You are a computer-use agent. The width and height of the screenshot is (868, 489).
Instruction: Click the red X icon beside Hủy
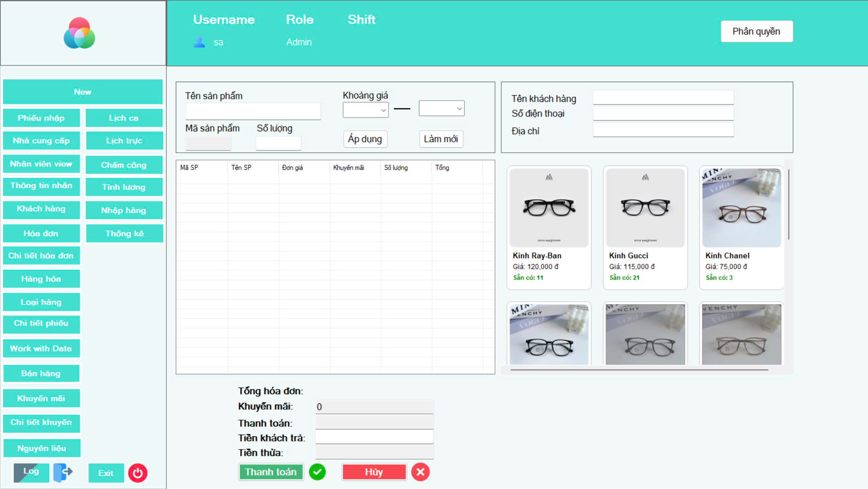tap(420, 472)
